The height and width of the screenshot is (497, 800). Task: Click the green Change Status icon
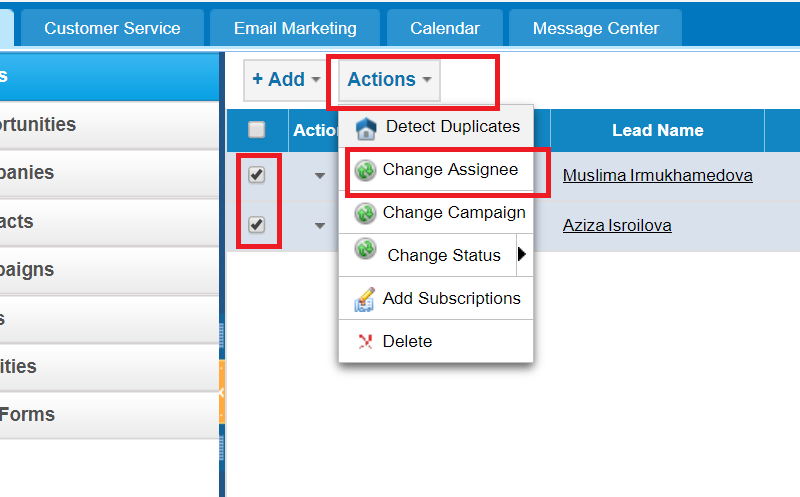click(x=365, y=248)
